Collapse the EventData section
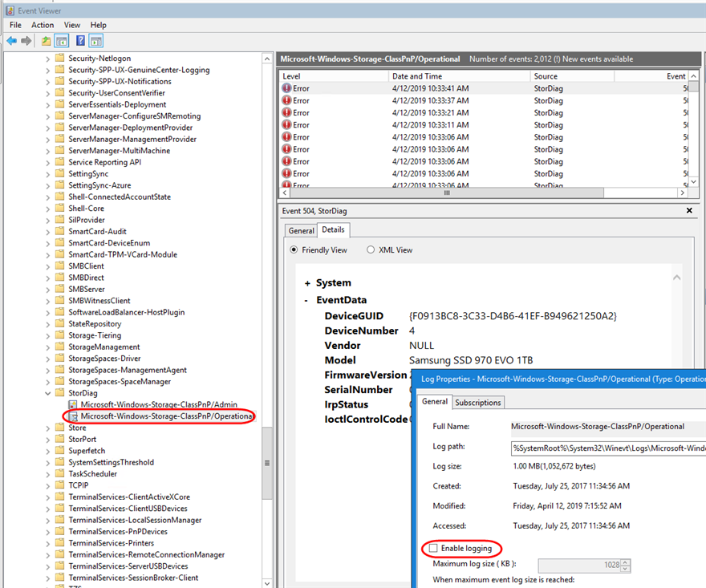The width and height of the screenshot is (706, 588). [306, 300]
